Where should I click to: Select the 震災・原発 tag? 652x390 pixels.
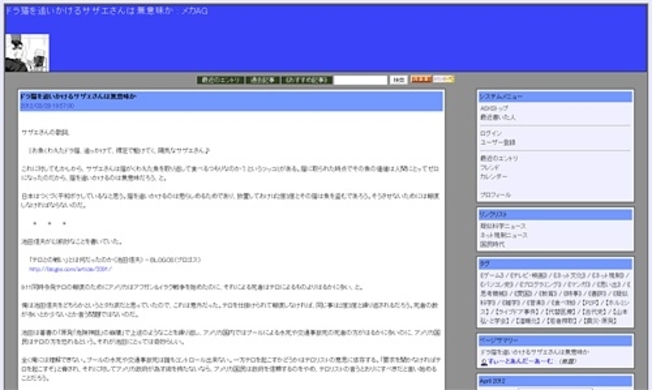click(600, 321)
